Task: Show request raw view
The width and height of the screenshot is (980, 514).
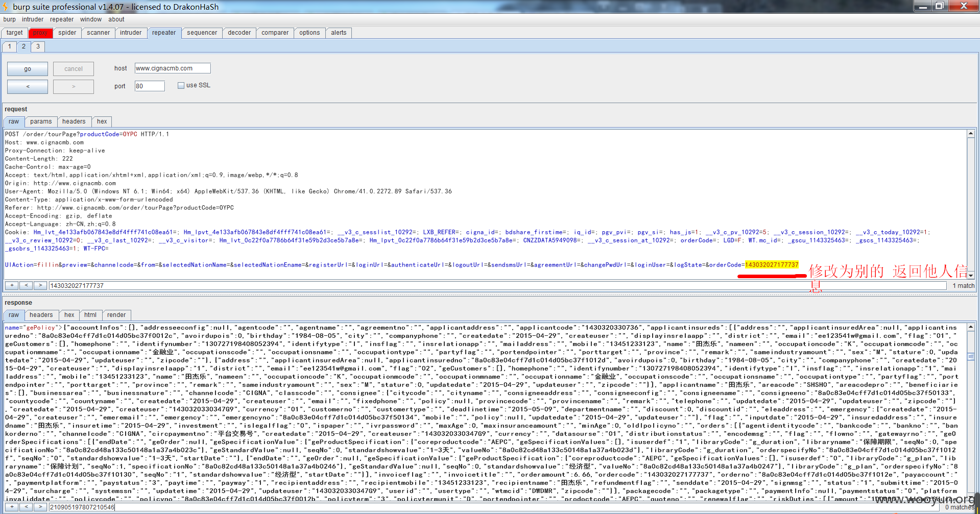Action: [14, 121]
